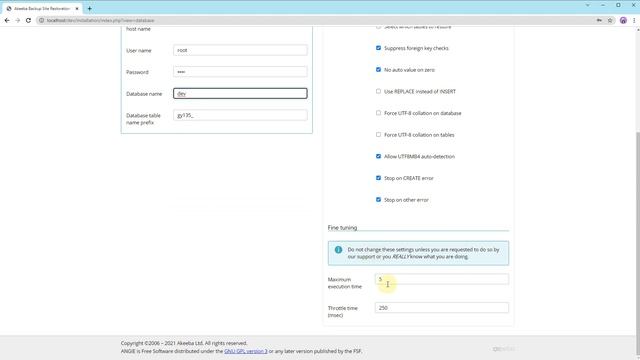Click the Maximum execution time label
The height and width of the screenshot is (360, 640).
click(x=344, y=283)
